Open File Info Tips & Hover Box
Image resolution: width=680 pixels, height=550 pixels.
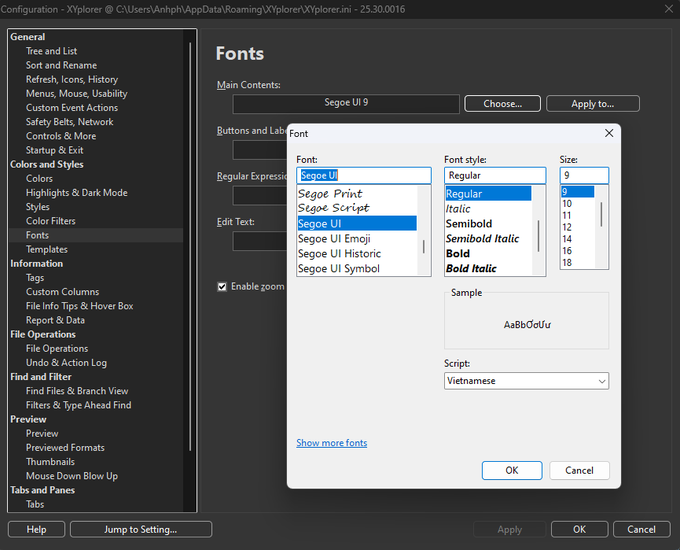pos(79,306)
